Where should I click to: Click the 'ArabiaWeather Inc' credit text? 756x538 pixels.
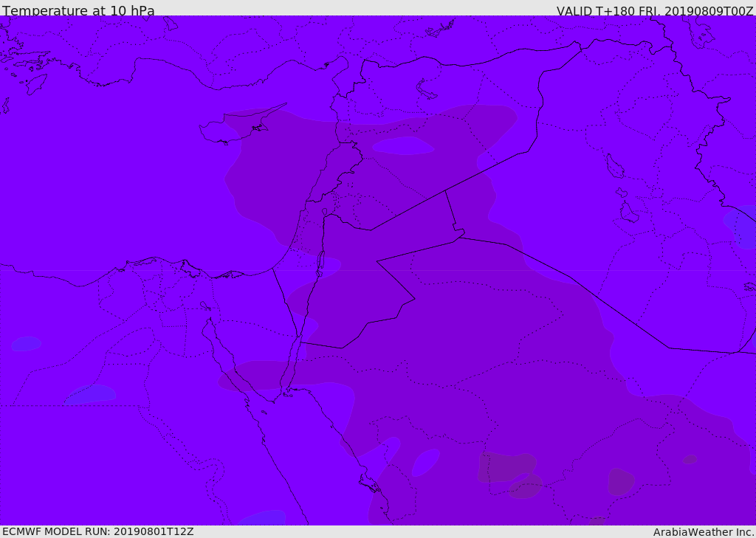coord(704,532)
